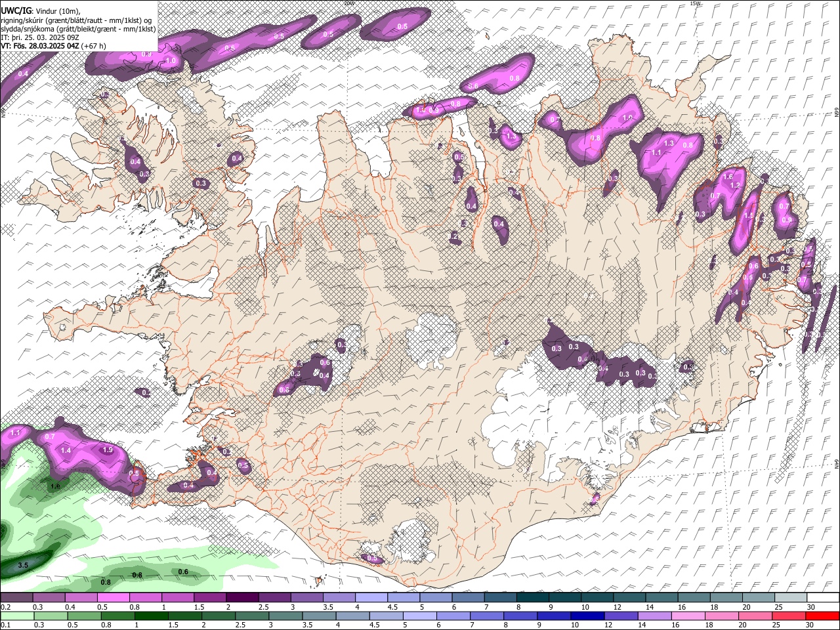This screenshot has height=630, width=840.
Task: Click the '20W' longitude label at the top edge
Action: [x=349, y=3]
